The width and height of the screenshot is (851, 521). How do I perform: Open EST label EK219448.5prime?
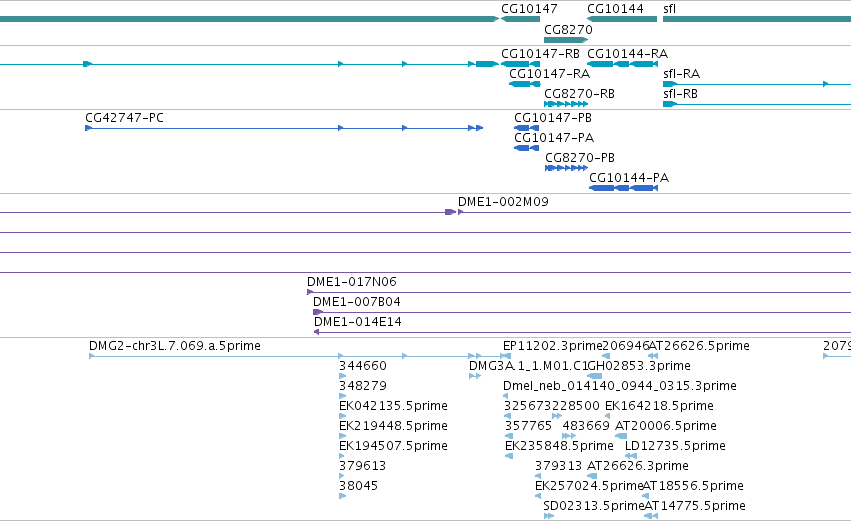[393, 426]
